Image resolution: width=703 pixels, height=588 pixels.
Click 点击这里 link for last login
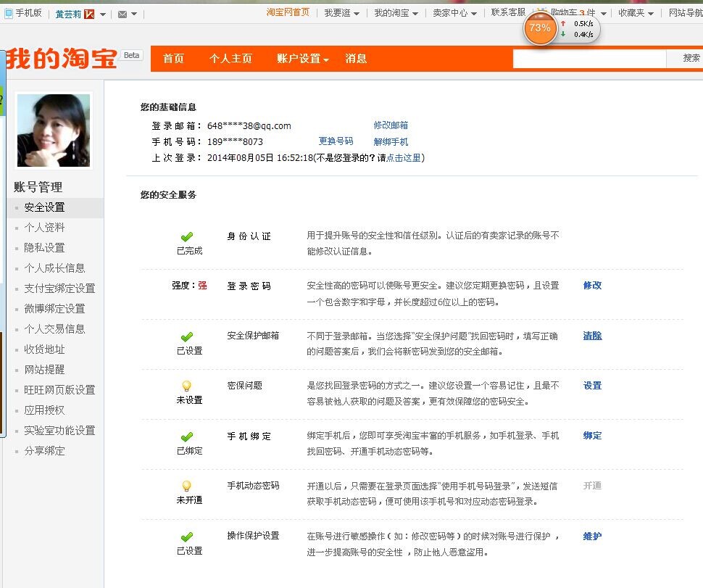coord(404,158)
